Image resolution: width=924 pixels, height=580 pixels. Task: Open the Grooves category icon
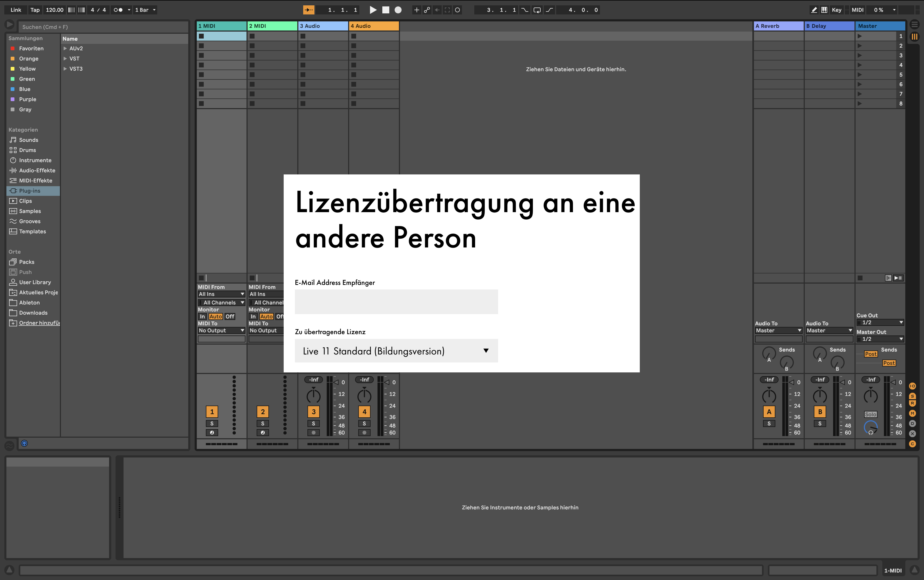(13, 221)
